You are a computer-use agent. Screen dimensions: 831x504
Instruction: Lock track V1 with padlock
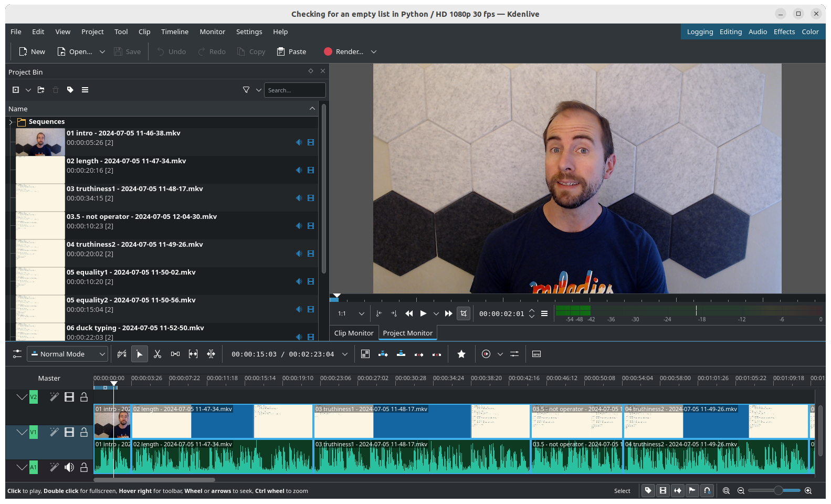84,432
